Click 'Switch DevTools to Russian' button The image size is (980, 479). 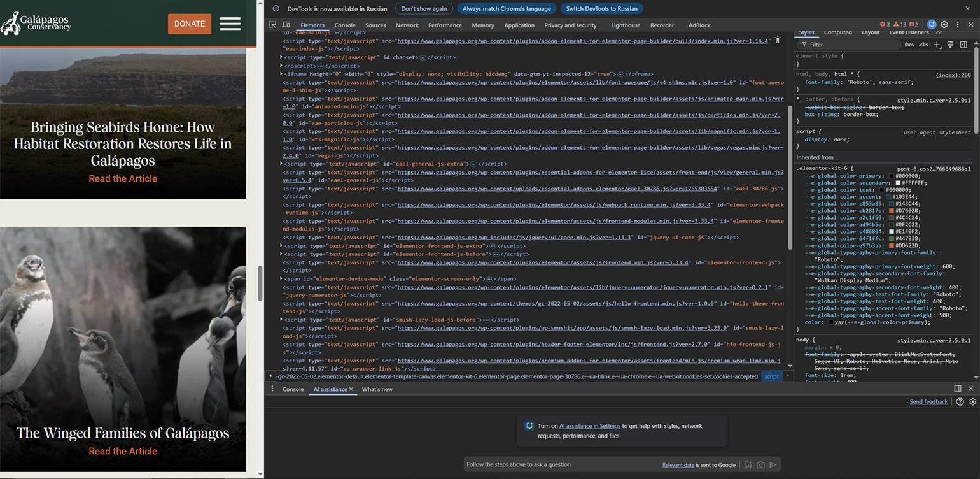tap(601, 9)
